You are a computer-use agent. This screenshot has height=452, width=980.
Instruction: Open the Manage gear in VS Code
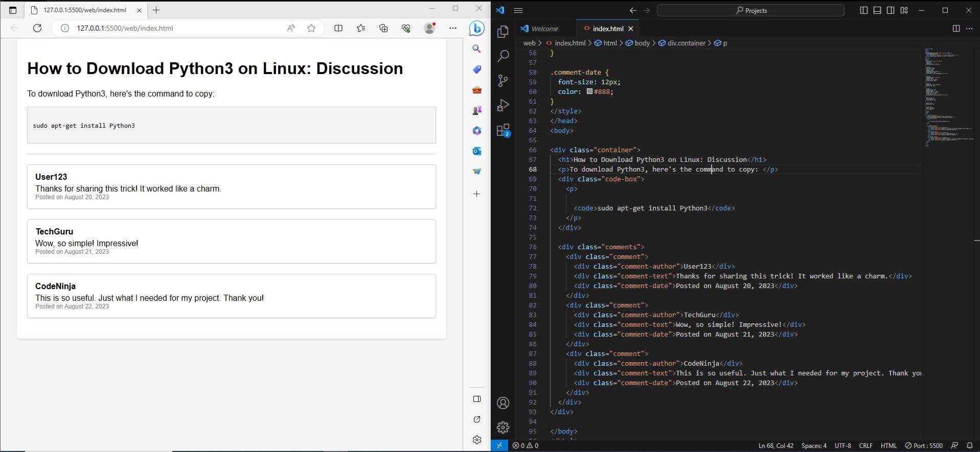click(x=503, y=427)
